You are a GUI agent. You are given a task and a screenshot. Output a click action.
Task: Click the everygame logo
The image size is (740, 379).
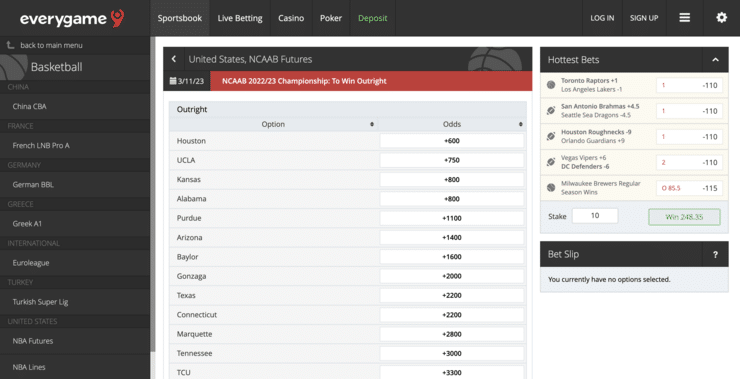(x=72, y=18)
